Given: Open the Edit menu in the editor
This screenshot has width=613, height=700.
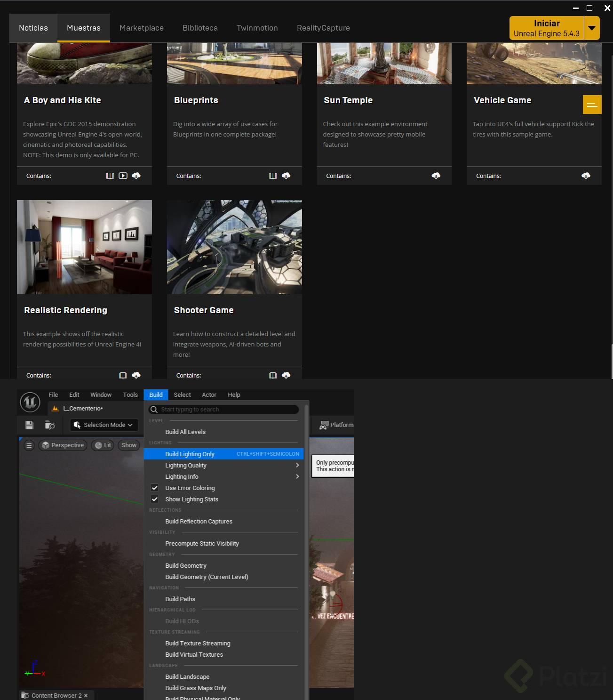Looking at the screenshot, I should (74, 394).
